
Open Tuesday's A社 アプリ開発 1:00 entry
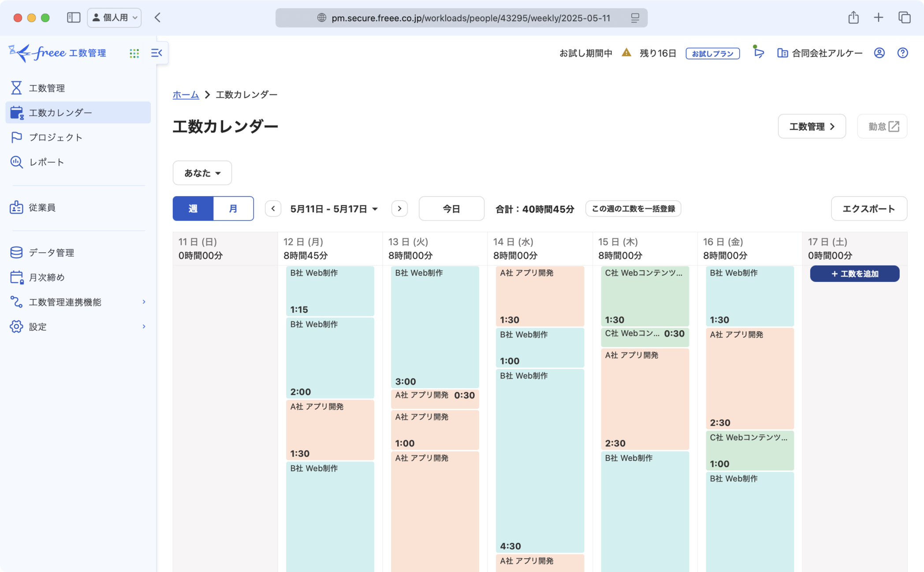tap(435, 430)
